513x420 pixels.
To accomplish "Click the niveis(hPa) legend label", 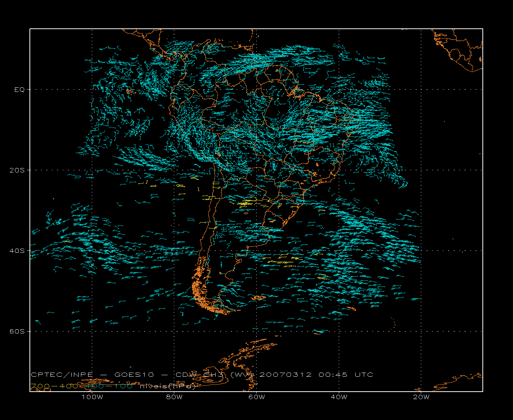I will (168, 386).
